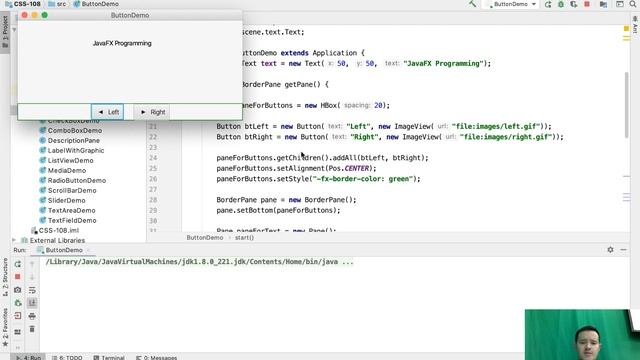Screen dimensions: 640x360
Task: Open ScrollBarDemo in the project tree
Action: click(x=72, y=191)
